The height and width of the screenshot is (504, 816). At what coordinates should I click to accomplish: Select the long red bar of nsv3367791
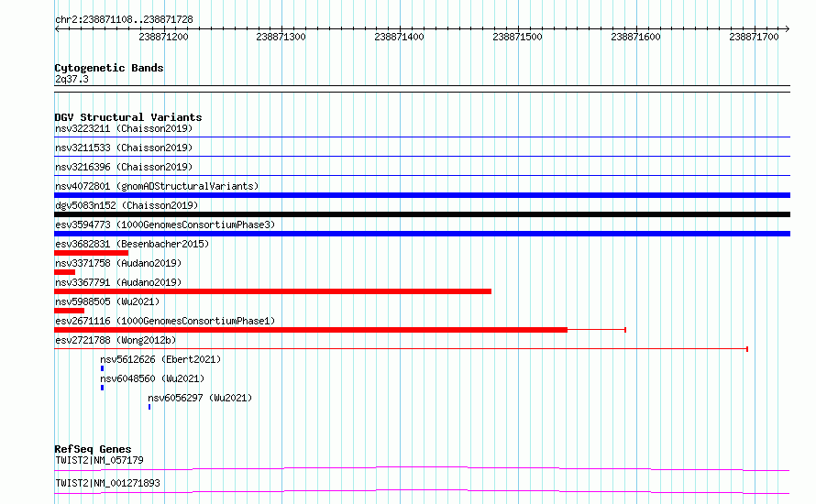(272, 291)
